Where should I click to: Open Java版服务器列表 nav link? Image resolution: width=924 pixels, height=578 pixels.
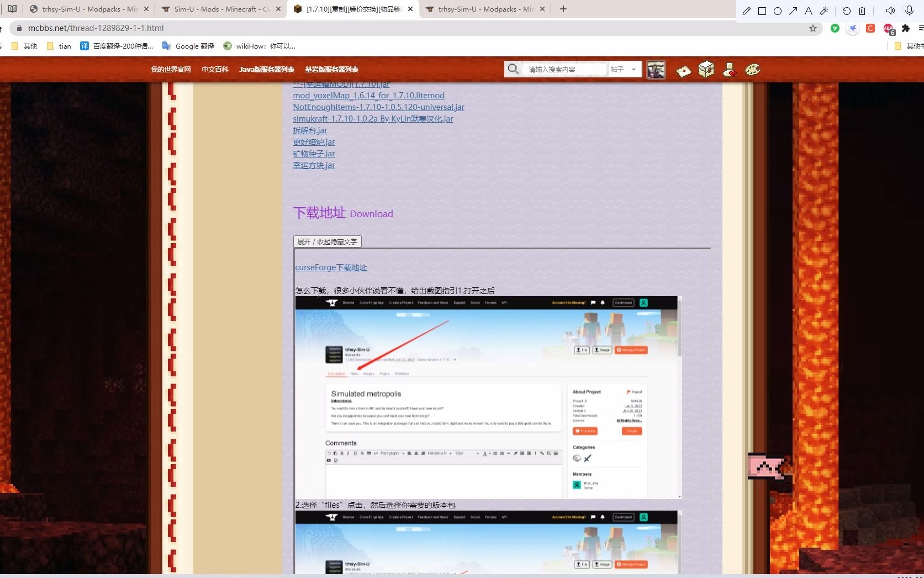pos(267,70)
